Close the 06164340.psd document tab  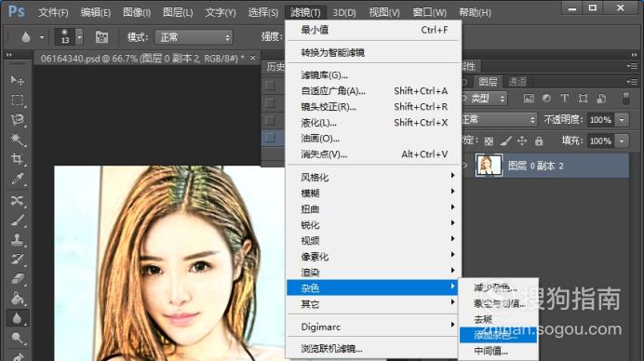pyautogui.click(x=253, y=58)
